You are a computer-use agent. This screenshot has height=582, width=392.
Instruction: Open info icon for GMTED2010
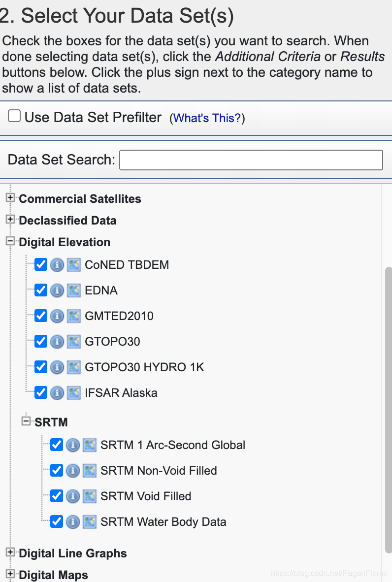pyautogui.click(x=57, y=316)
